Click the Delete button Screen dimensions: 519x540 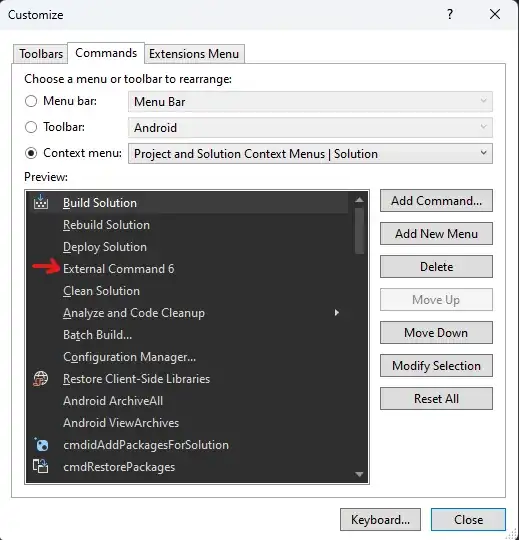[x=436, y=267]
